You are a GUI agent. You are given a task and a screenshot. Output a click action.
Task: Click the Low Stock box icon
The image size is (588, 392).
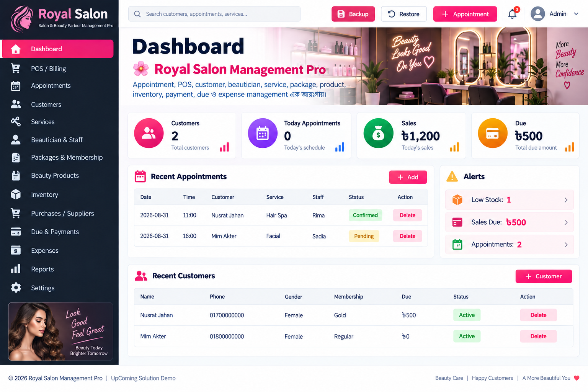457,200
